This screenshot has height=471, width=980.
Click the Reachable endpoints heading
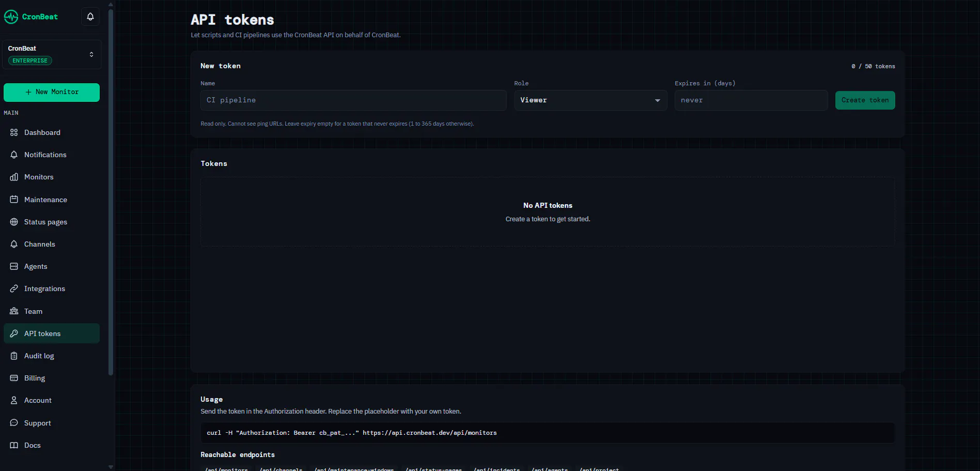click(x=238, y=454)
